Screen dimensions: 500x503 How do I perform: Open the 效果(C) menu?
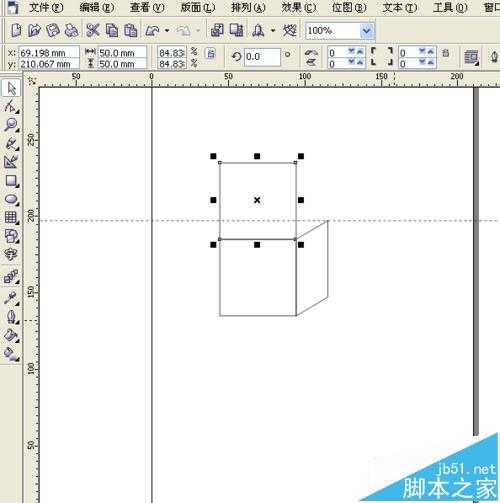pos(299,7)
